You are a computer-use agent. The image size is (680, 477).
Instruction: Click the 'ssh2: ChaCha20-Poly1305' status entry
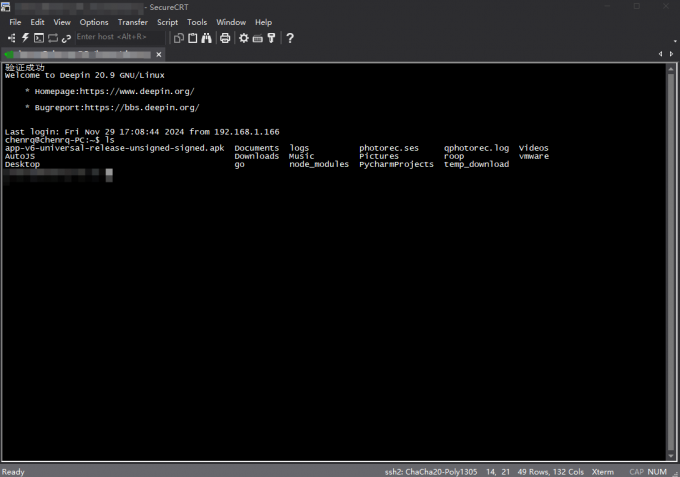click(x=431, y=472)
